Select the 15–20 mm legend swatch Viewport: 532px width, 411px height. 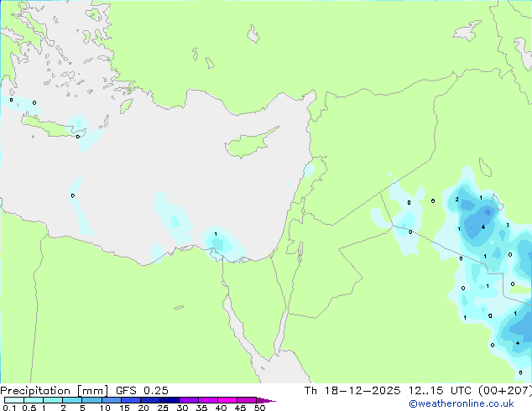[x=130, y=400]
